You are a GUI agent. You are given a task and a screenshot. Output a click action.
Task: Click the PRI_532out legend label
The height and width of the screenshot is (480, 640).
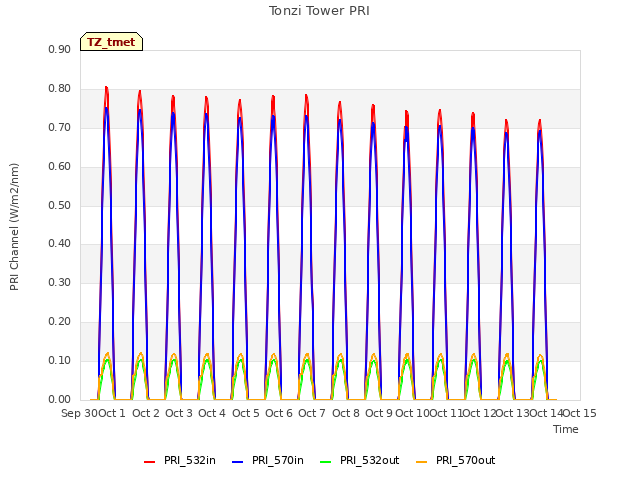[370, 460]
